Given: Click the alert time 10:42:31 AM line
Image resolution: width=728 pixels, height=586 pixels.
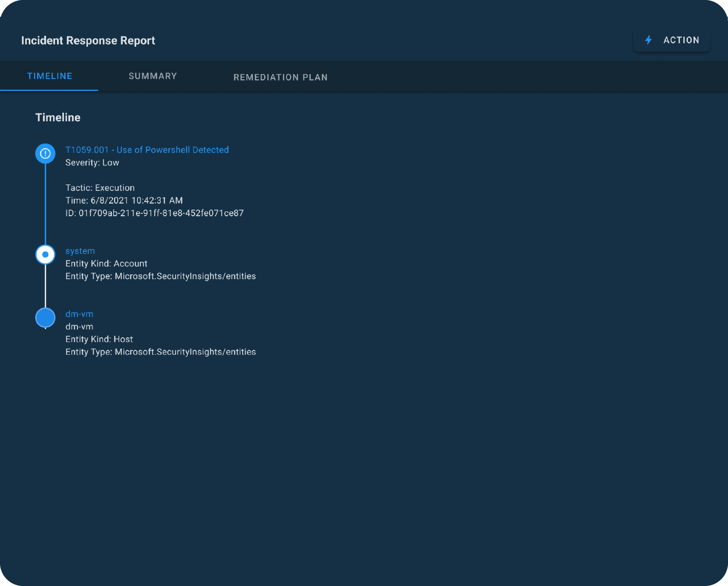Looking at the screenshot, I should [124, 200].
